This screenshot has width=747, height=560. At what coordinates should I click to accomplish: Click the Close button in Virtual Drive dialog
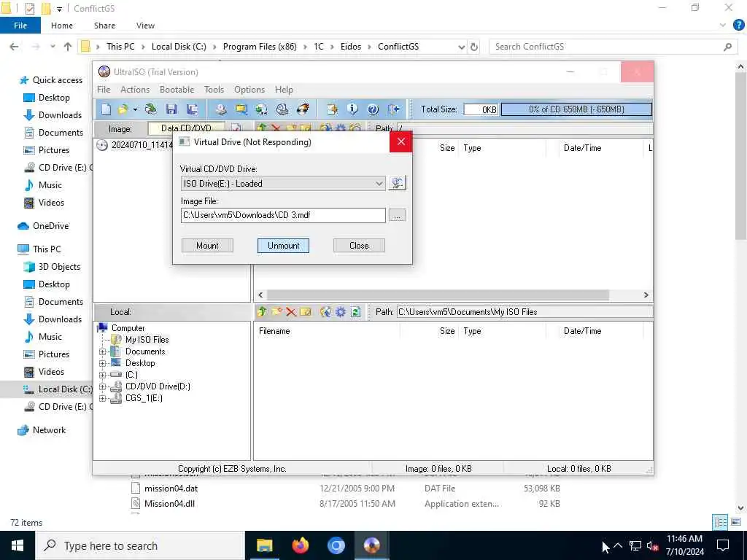click(x=359, y=246)
